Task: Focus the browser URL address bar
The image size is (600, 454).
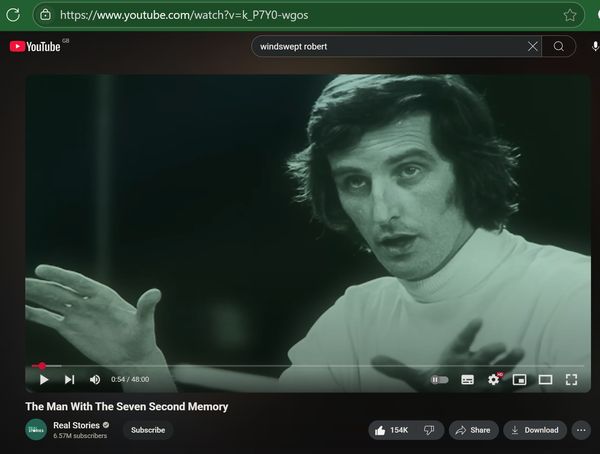Action: (x=308, y=15)
